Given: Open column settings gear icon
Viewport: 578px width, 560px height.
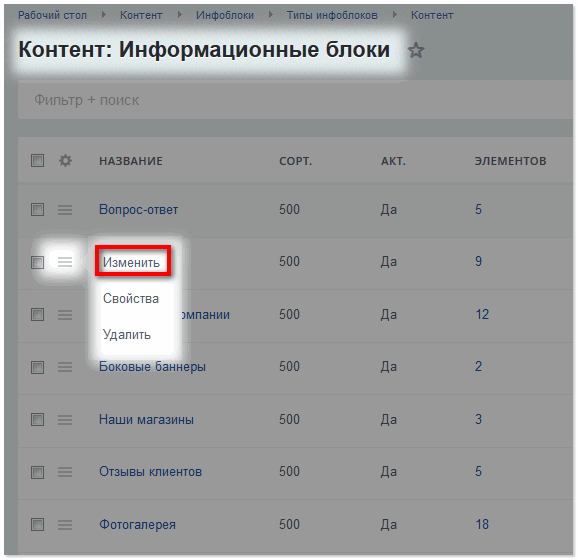Looking at the screenshot, I should pos(65,161).
